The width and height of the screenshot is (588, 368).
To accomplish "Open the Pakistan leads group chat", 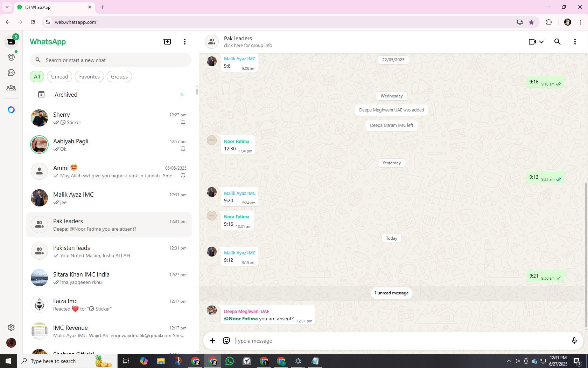I will pos(109,251).
